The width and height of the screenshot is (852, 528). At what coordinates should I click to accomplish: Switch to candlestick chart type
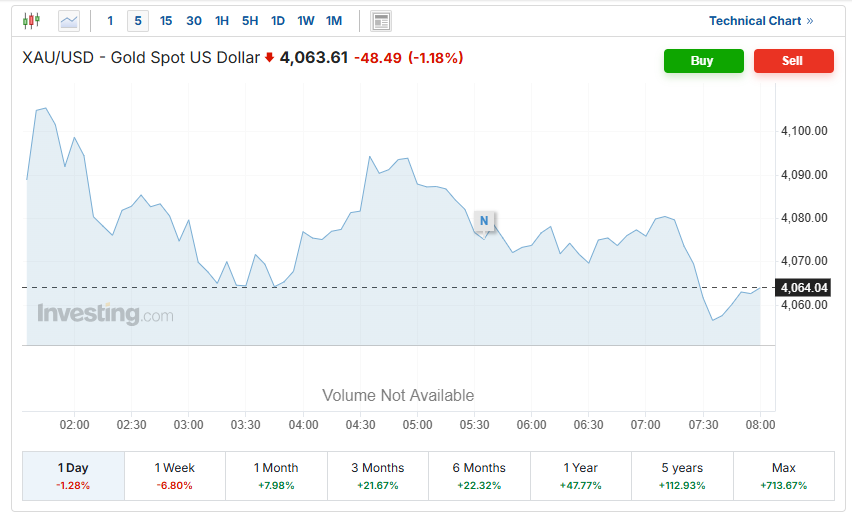click(31, 20)
